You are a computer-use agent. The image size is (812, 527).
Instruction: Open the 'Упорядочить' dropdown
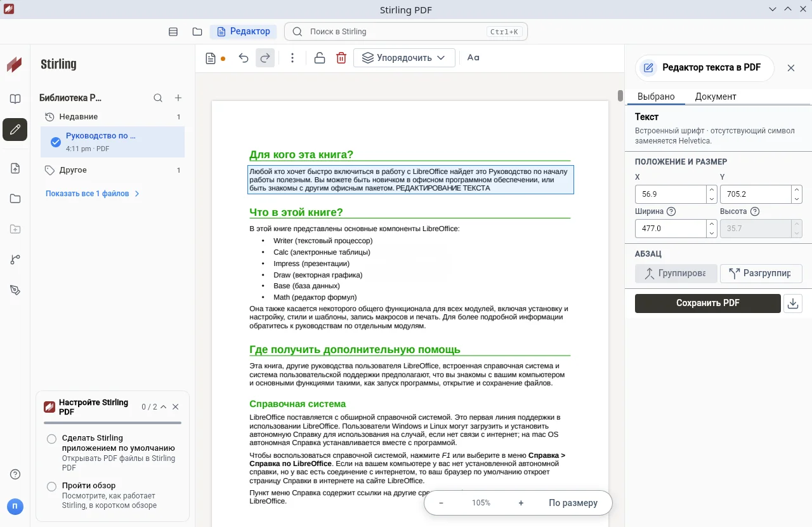click(x=405, y=58)
